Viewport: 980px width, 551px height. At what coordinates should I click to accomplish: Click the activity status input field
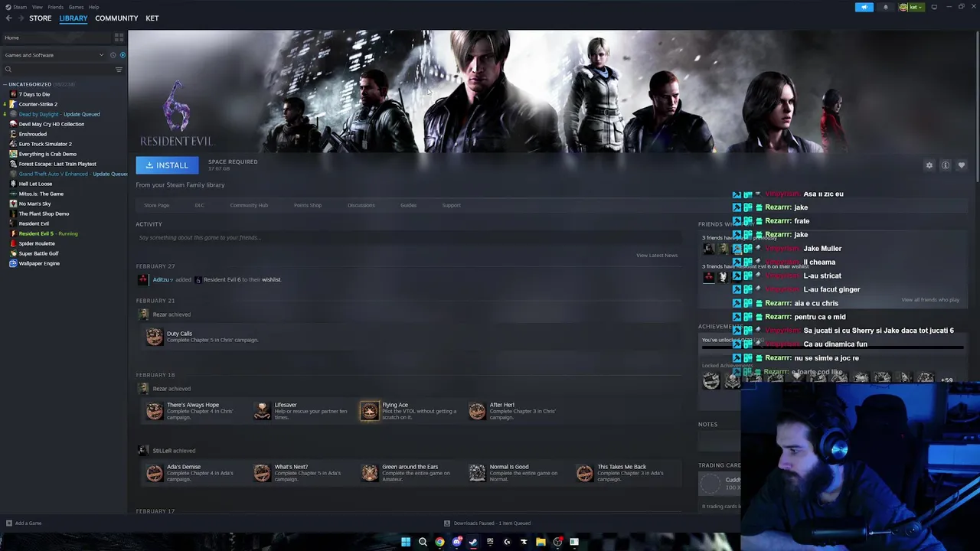407,237
